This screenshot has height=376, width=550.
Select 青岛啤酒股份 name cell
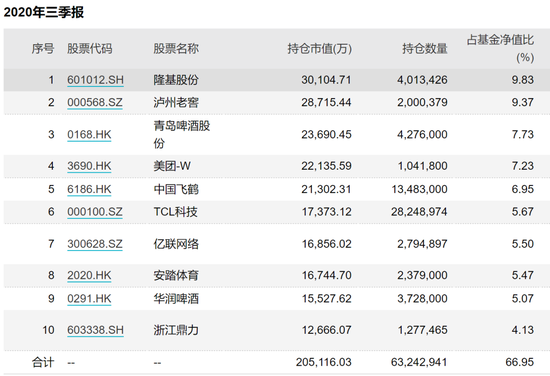tap(182, 135)
